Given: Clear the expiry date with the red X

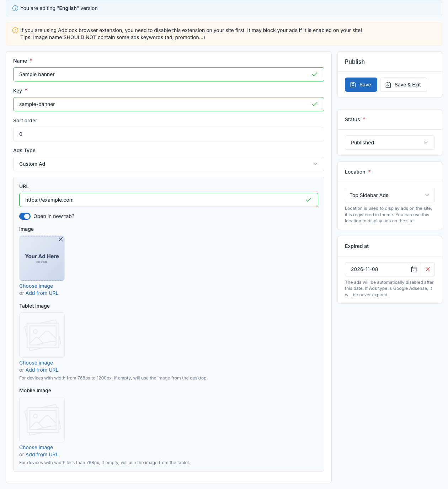Looking at the screenshot, I should point(428,269).
